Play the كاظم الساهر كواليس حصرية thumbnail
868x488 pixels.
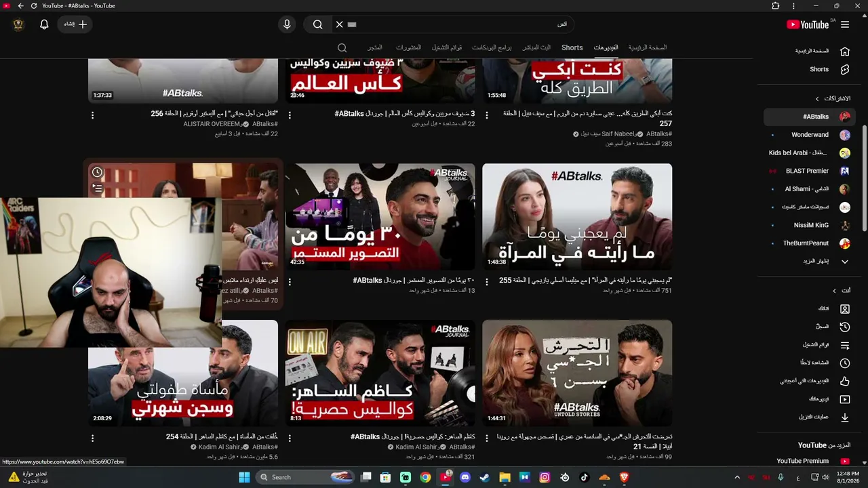tap(380, 373)
